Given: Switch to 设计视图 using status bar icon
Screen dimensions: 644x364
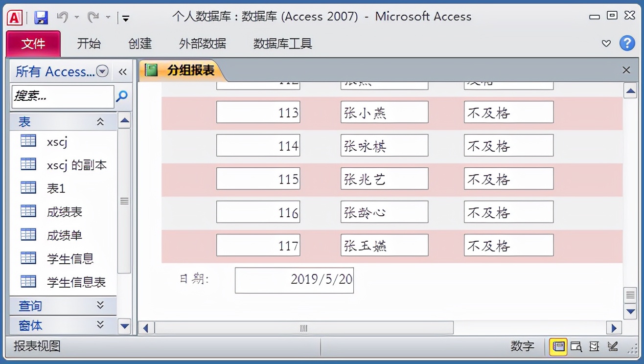Looking at the screenshot, I should (x=612, y=346).
